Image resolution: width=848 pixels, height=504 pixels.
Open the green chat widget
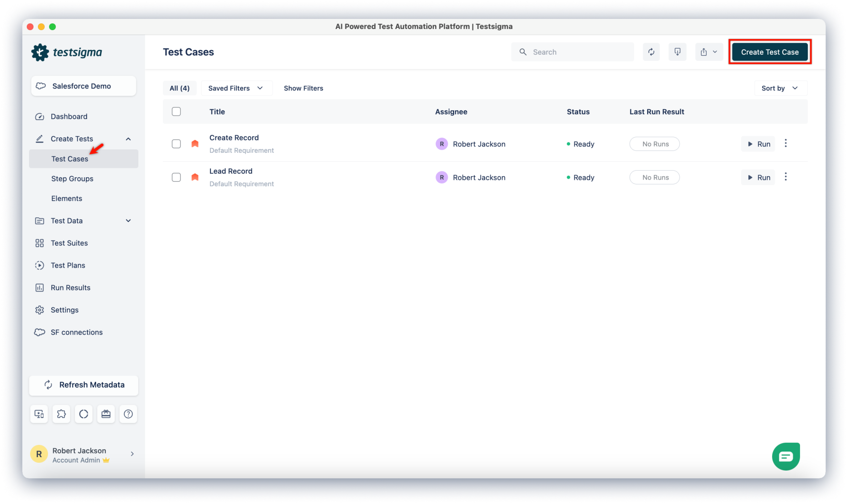pos(786,456)
